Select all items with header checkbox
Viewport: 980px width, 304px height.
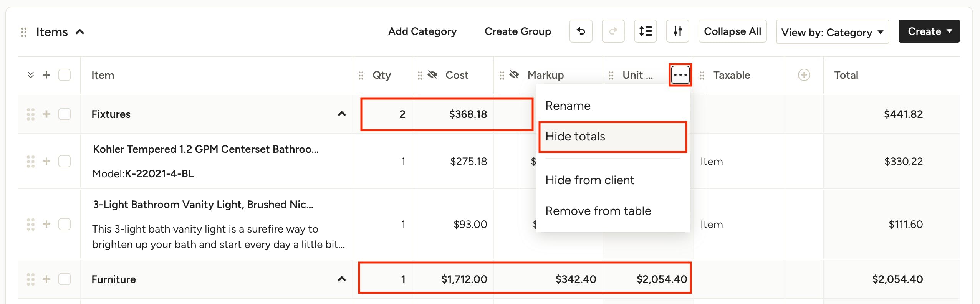click(65, 75)
